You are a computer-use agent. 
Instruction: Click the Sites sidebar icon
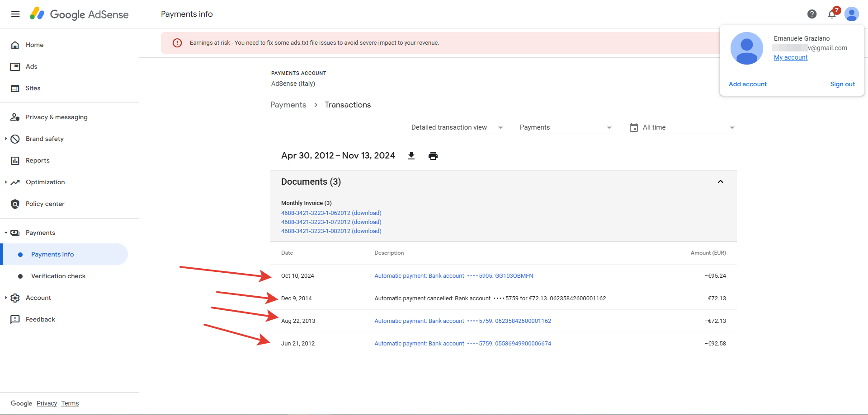(x=15, y=88)
